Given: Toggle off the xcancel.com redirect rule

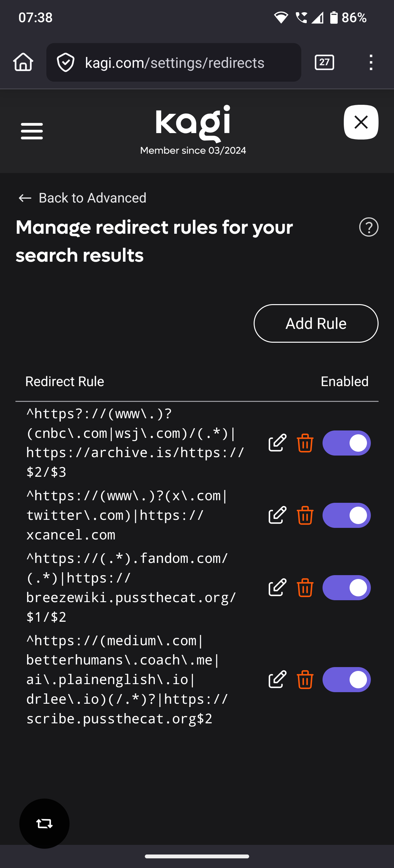Looking at the screenshot, I should [x=346, y=515].
